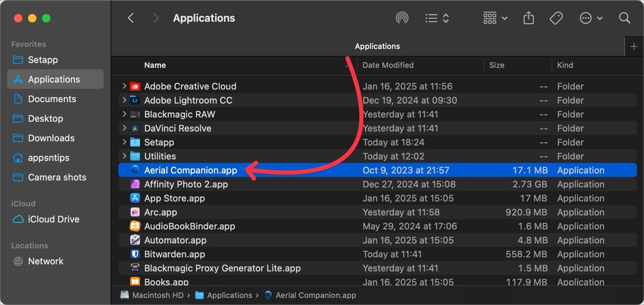Change view style via list view selector
This screenshot has height=305, width=644.
tap(437, 18)
